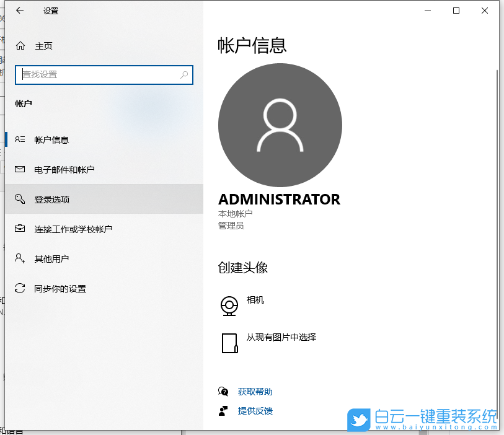
Task: Click the magnifier icon in the search box
Action: (183, 74)
